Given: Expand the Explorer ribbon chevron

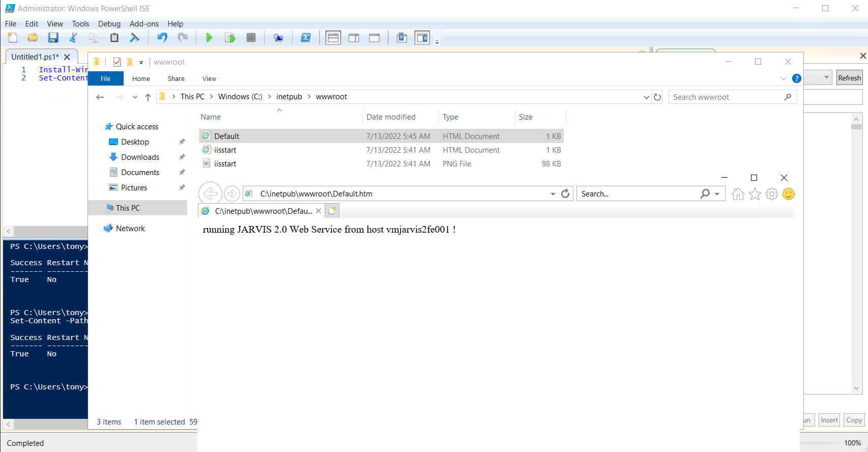Looking at the screenshot, I should (784, 78).
